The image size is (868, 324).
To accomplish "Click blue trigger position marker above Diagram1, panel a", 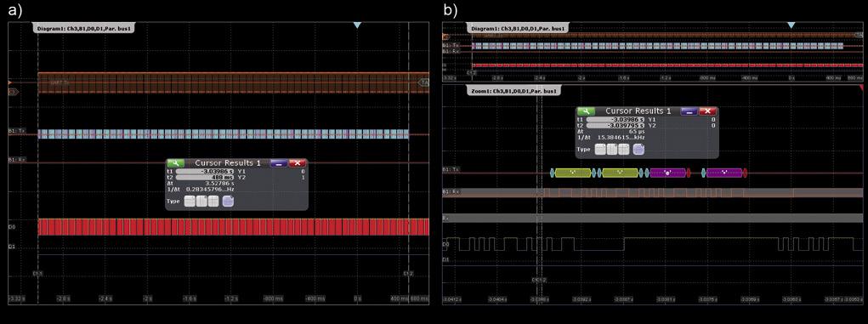I will (x=357, y=26).
